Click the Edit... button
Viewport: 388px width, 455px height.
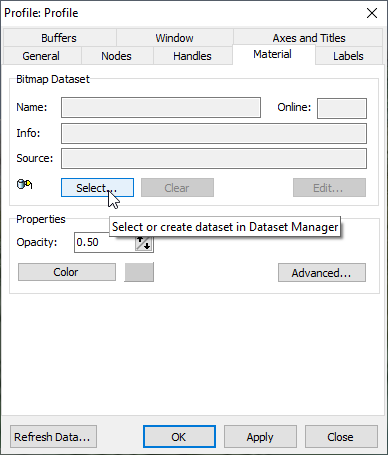[x=329, y=188]
